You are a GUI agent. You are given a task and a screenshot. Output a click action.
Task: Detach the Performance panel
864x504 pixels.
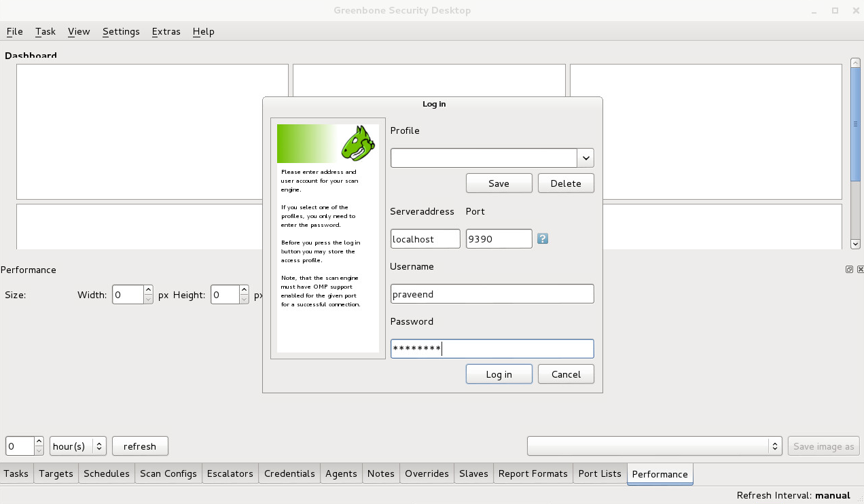pos(848,269)
